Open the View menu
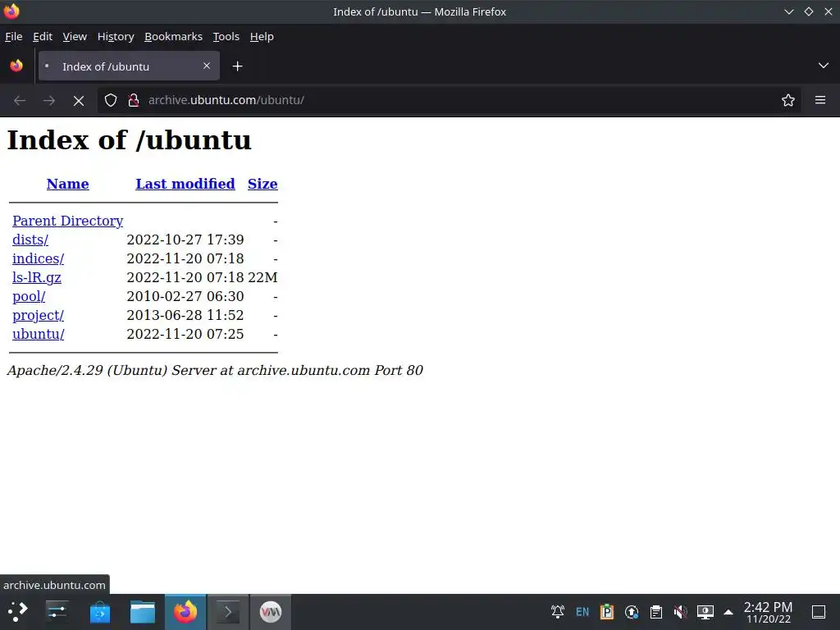 75,36
